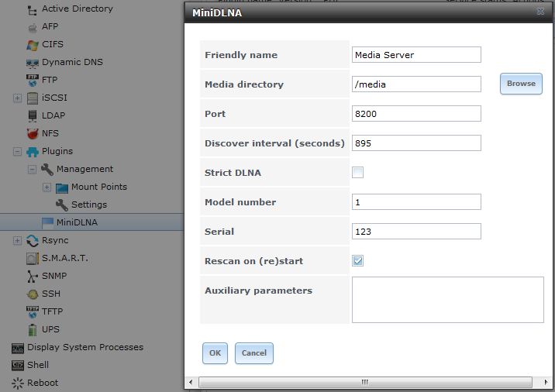
Task: Expand the Rsync tree node
Action: pyautogui.click(x=17, y=241)
